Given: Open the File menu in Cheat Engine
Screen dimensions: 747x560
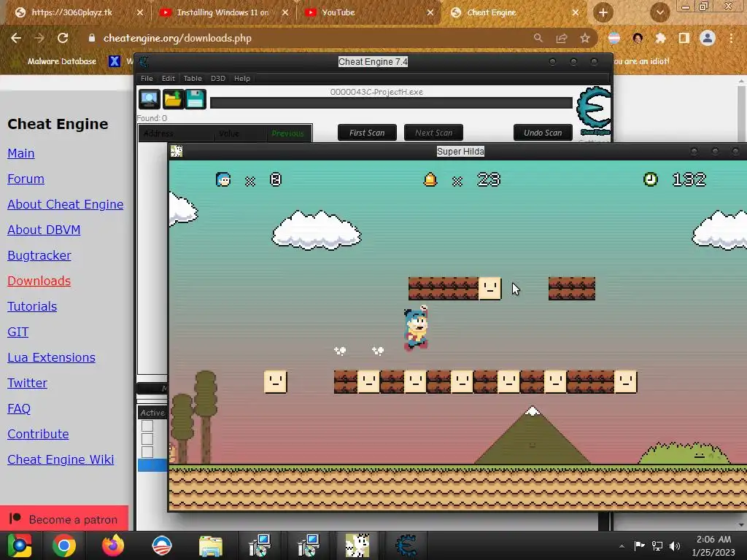Looking at the screenshot, I should click(147, 79).
